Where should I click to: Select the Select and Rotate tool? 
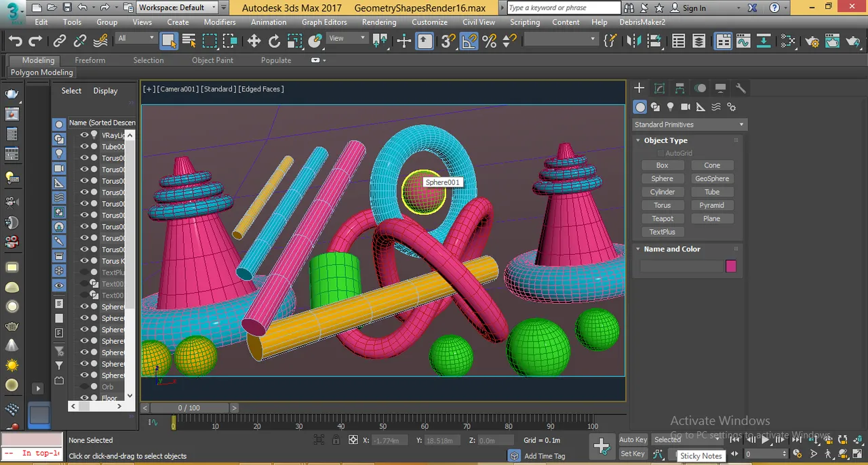tap(274, 41)
